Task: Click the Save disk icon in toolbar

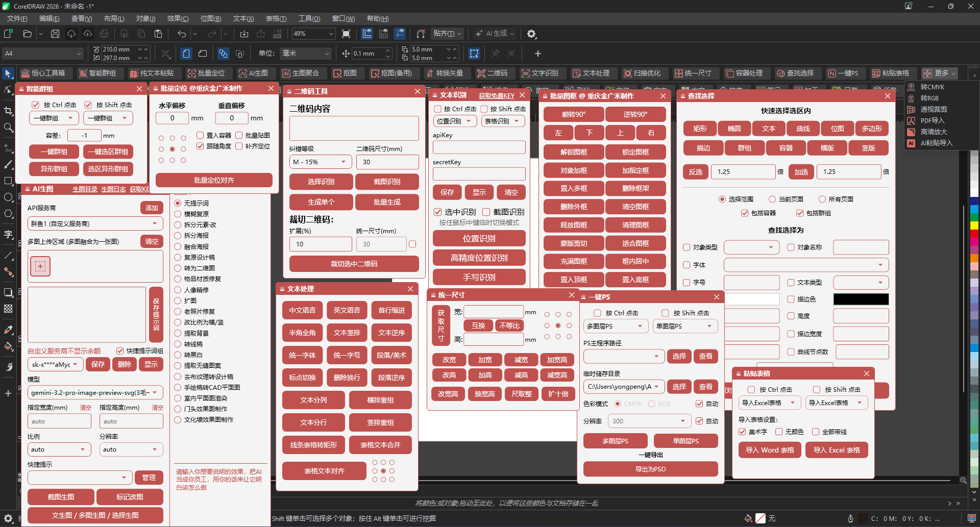Action: point(55,34)
